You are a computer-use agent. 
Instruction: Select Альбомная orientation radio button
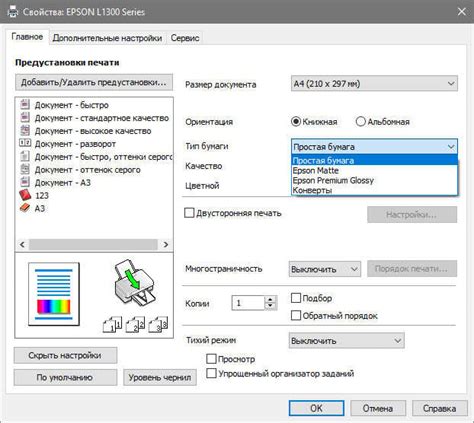(361, 121)
